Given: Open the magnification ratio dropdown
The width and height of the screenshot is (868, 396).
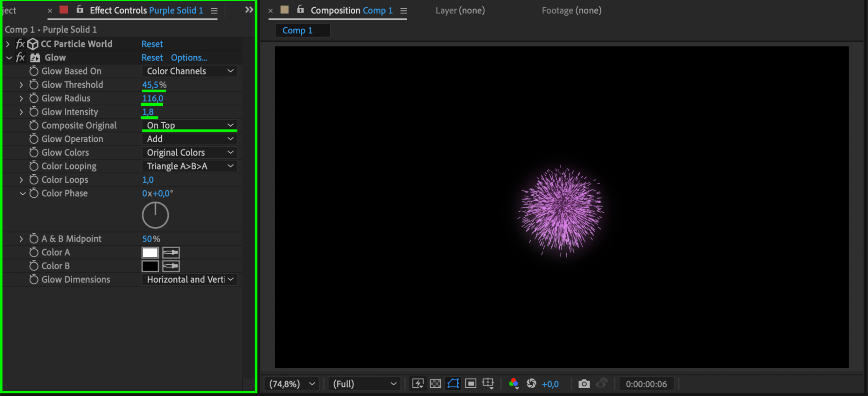Looking at the screenshot, I should (x=291, y=384).
